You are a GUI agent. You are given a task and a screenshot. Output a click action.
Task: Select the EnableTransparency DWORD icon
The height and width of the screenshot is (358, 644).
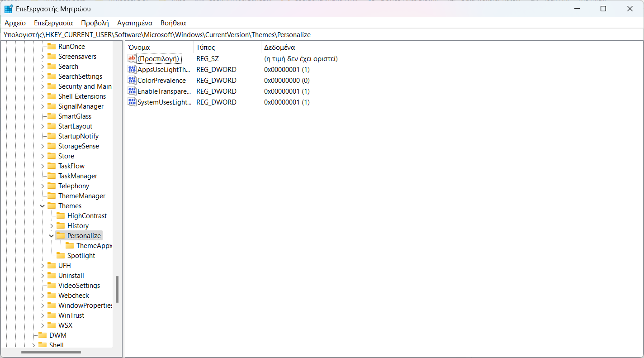132,91
